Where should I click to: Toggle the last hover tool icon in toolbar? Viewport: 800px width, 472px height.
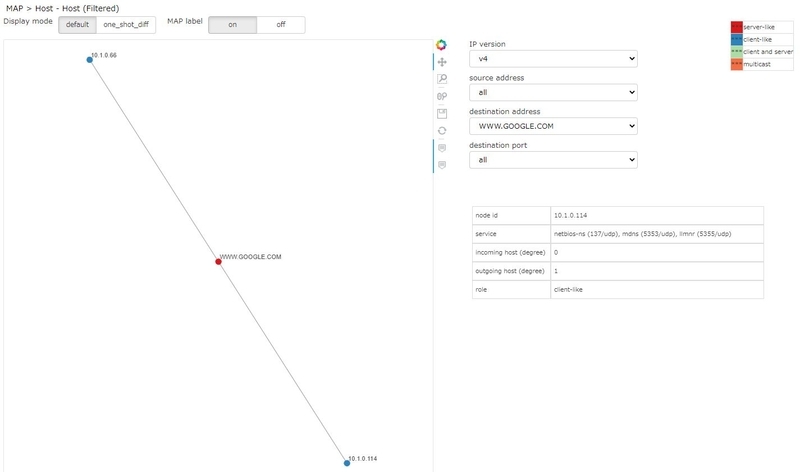click(442, 165)
